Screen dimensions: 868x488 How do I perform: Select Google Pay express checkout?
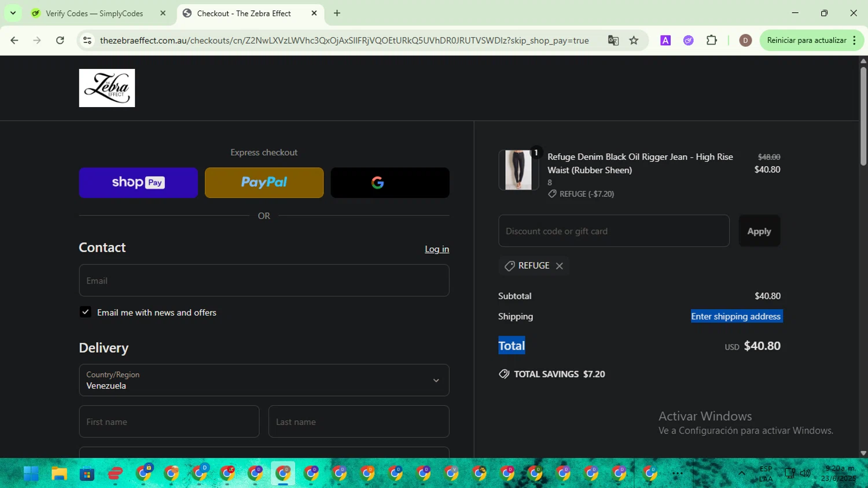pyautogui.click(x=390, y=183)
